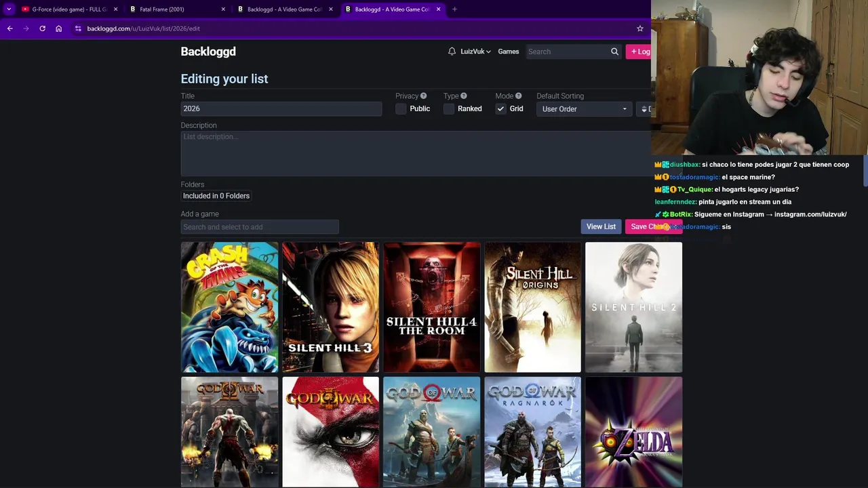Enable the Ranked type checkbox
Screen dimensions: 868x488
point(449,109)
